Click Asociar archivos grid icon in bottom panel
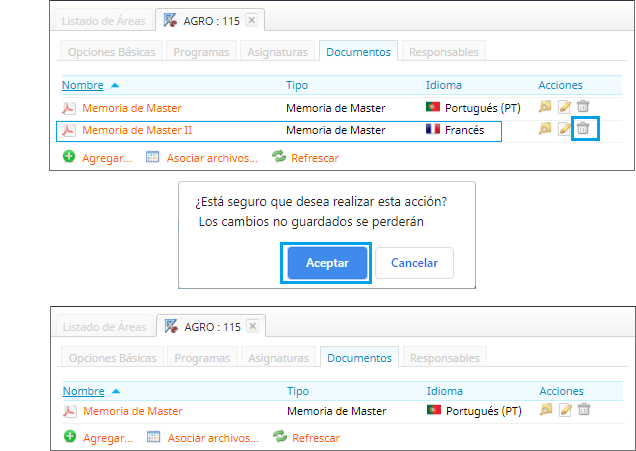 [153, 437]
